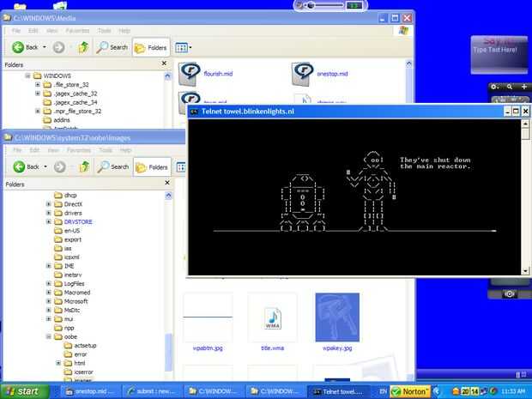
Task: Expand the html folder under oobe
Action: coord(58,363)
